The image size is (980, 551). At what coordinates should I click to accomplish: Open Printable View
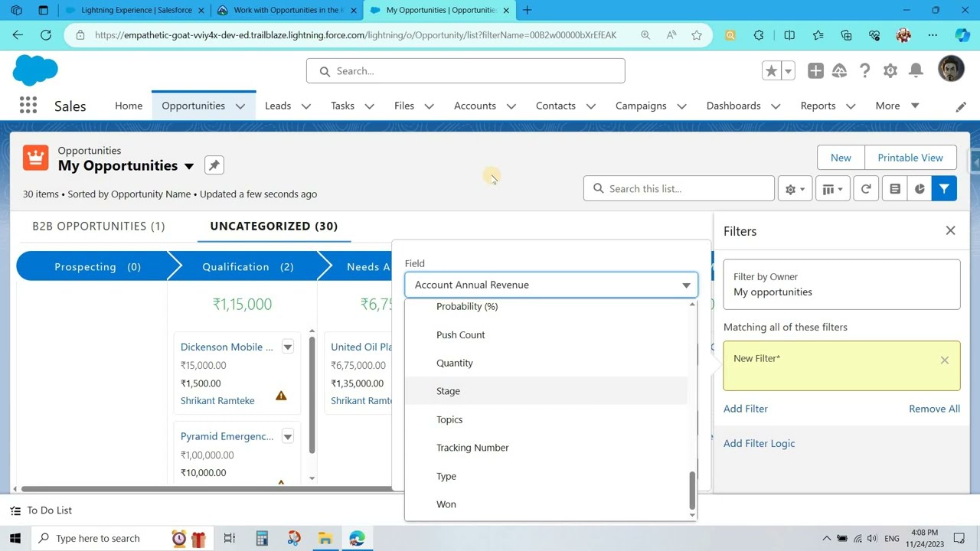coord(910,158)
